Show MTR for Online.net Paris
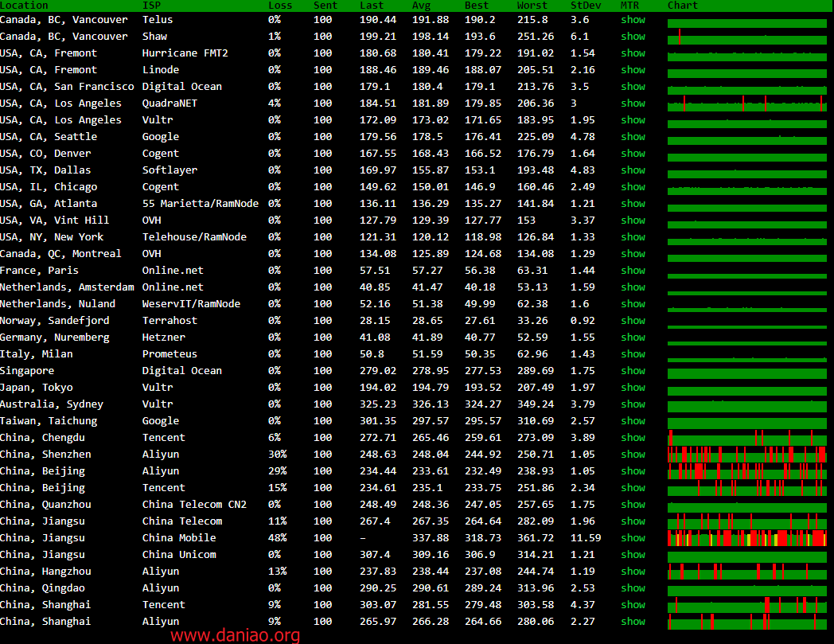 coord(633,271)
